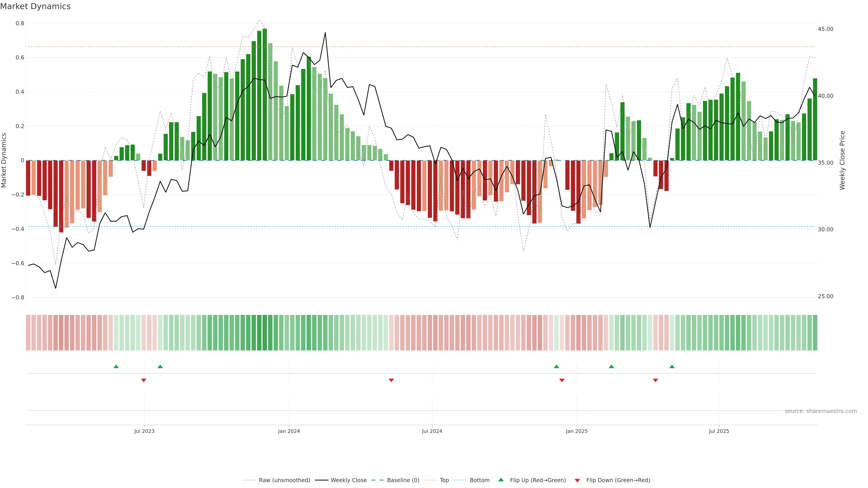Click the Bottom legend entry
This screenshot has width=868, height=488.
pos(479,480)
